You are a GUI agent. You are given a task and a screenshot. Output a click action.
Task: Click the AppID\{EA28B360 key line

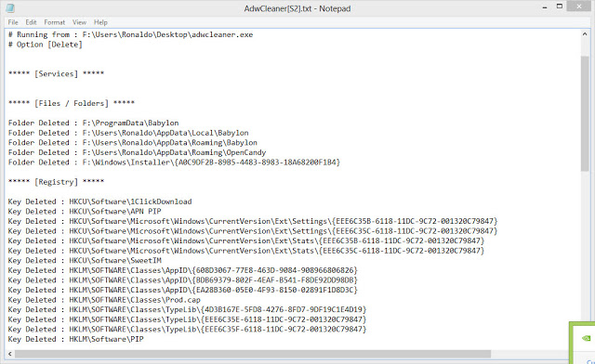183,291
